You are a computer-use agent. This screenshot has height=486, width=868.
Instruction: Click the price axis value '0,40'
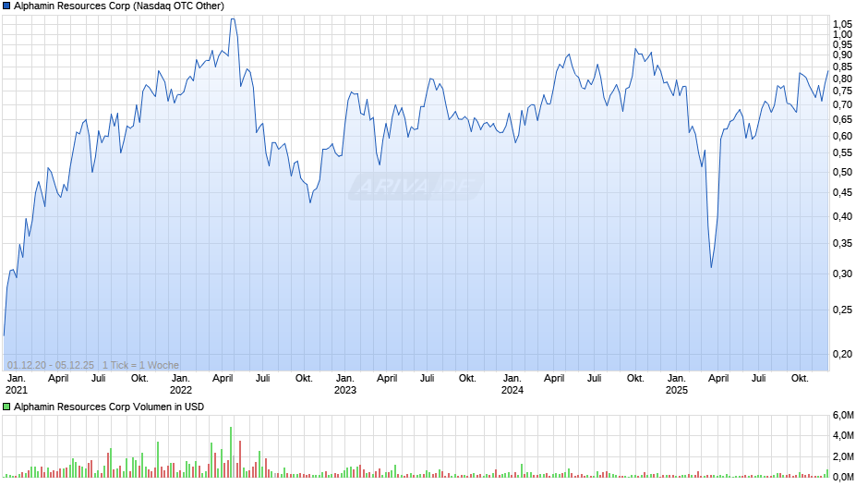click(842, 217)
